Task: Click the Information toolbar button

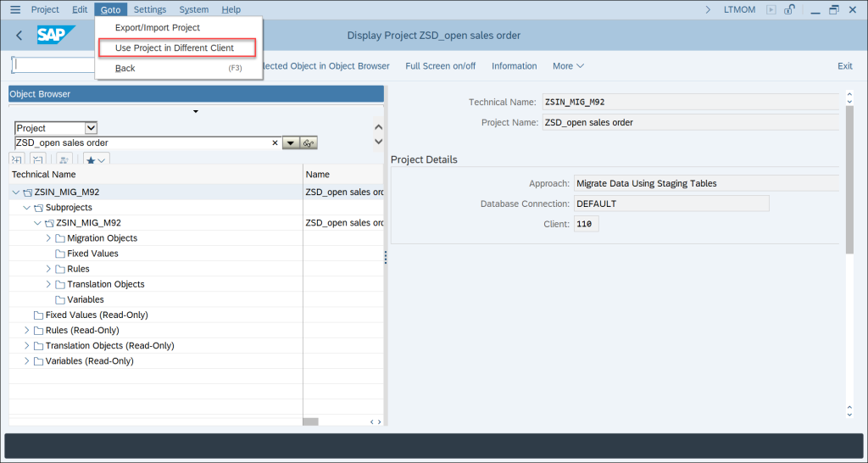Action: coord(515,66)
